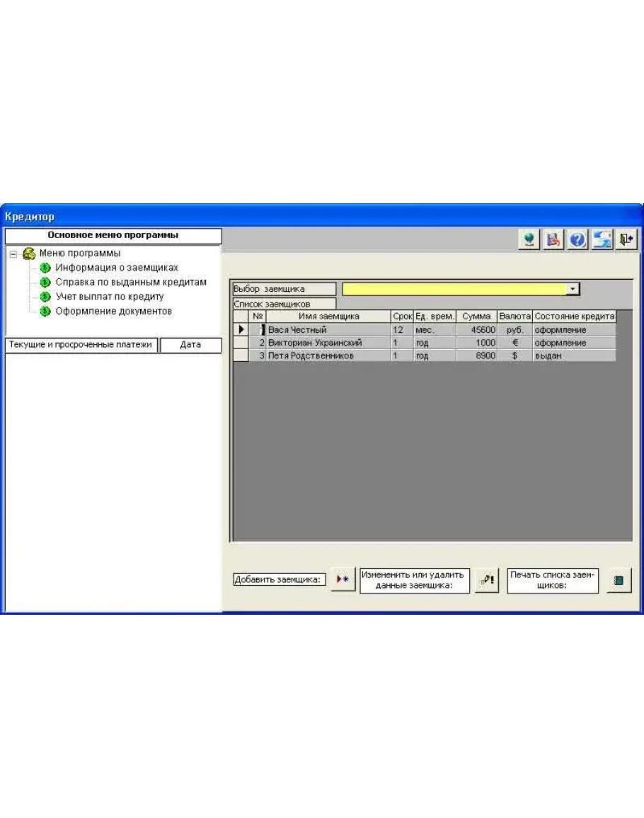
Task: Click the globe icon in the toolbar
Action: pyautogui.click(x=528, y=240)
